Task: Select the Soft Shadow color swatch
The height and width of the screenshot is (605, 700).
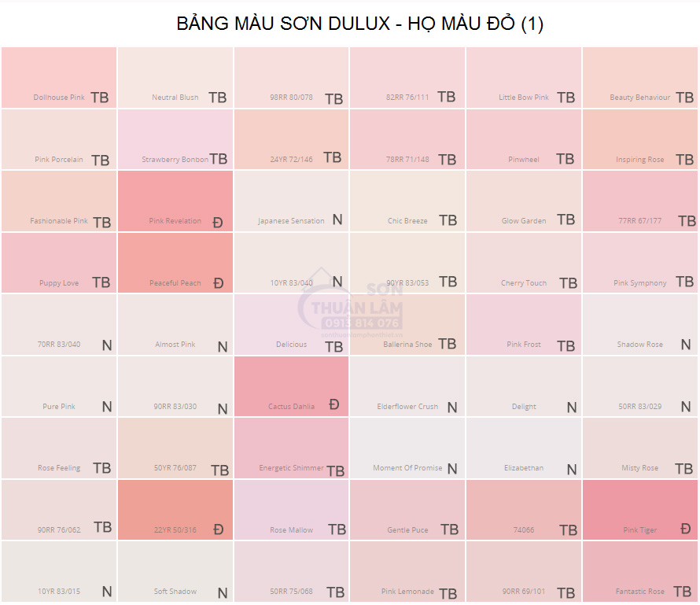Action: tap(175, 571)
